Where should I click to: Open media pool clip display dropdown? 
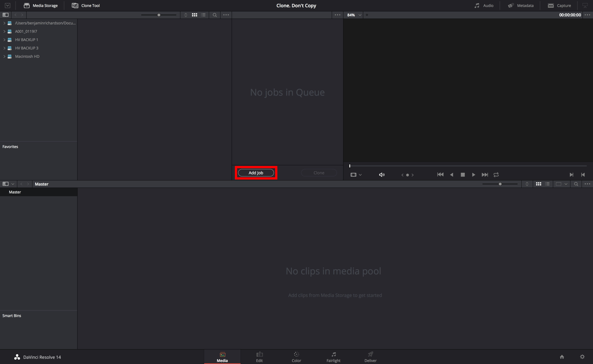pyautogui.click(x=562, y=184)
